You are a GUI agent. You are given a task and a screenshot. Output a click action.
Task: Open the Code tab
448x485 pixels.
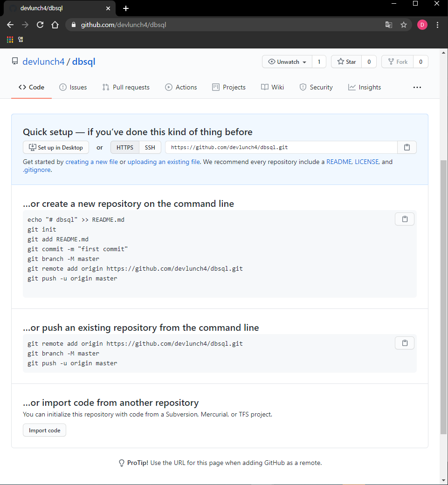[x=32, y=87]
